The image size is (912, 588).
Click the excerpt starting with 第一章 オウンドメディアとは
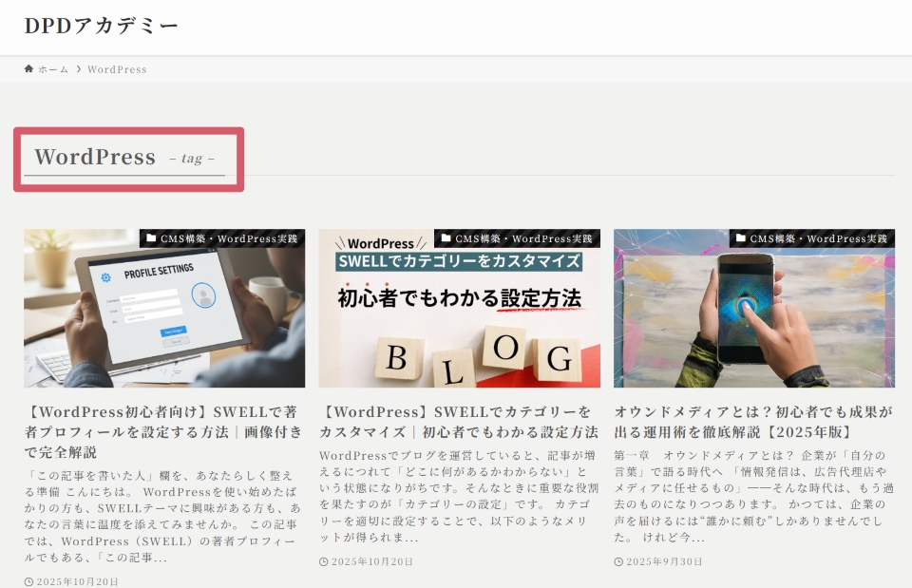pos(753,496)
